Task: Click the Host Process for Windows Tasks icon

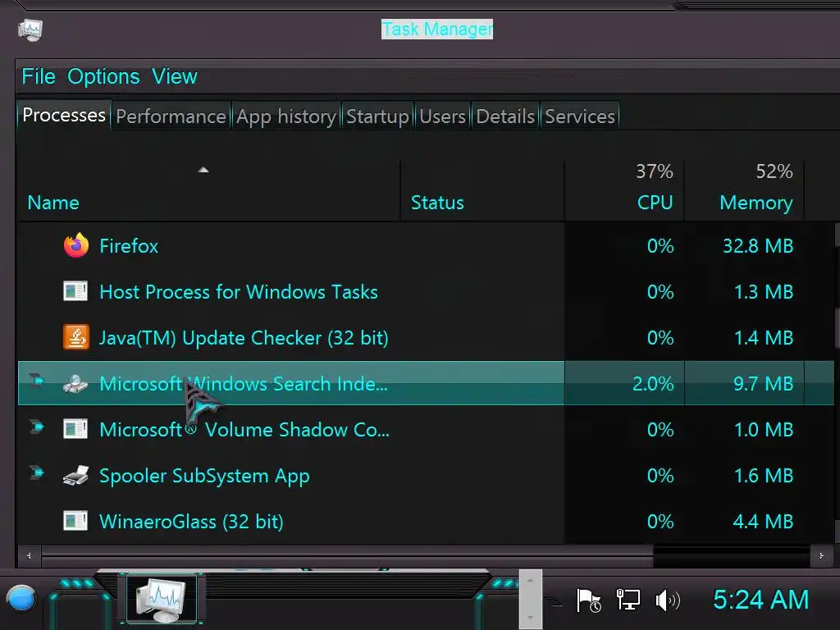Action: pyautogui.click(x=75, y=291)
